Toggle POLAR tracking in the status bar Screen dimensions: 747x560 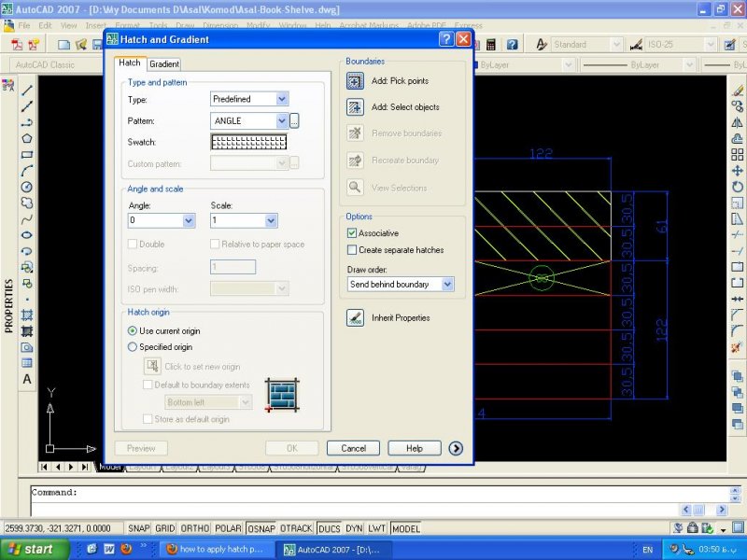228,528
